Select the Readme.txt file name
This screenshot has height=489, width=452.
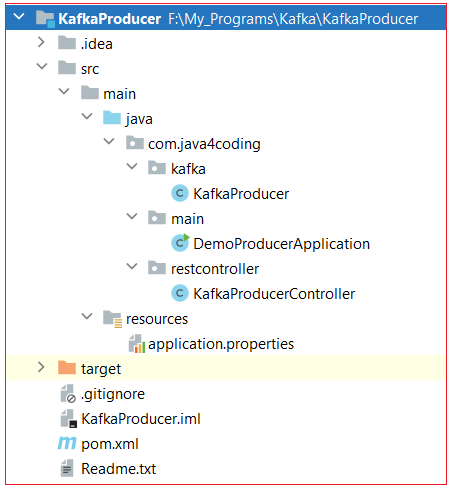point(118,469)
